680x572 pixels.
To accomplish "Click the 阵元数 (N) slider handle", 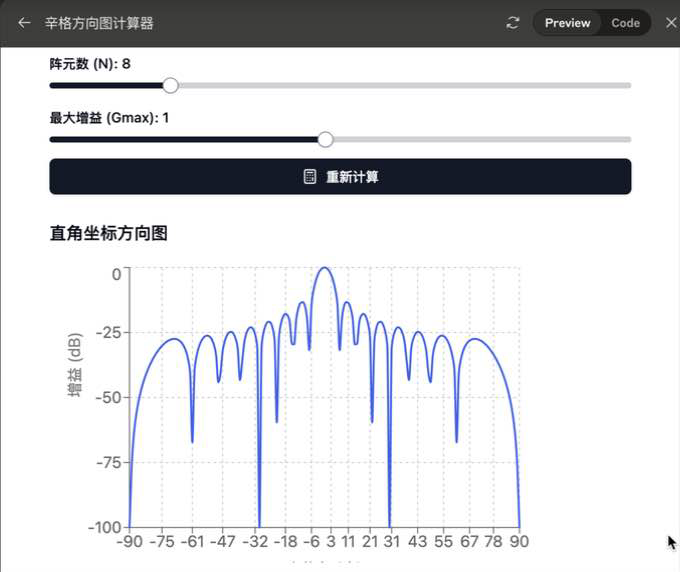I will coord(170,86).
